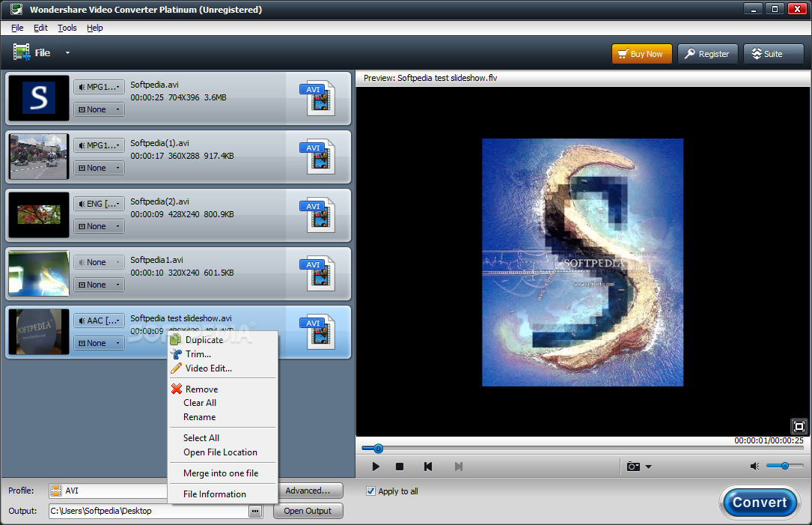Expand the File dropdown arrow
The image size is (812, 525).
tap(67, 53)
